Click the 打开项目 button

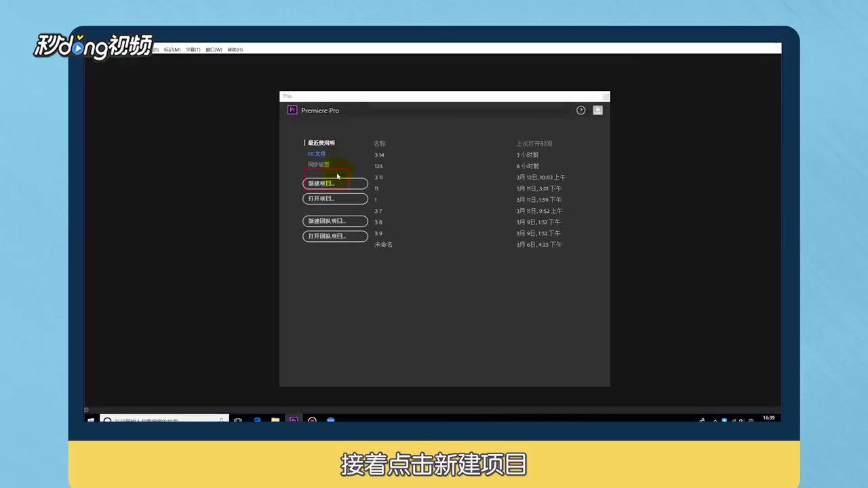pyautogui.click(x=335, y=199)
